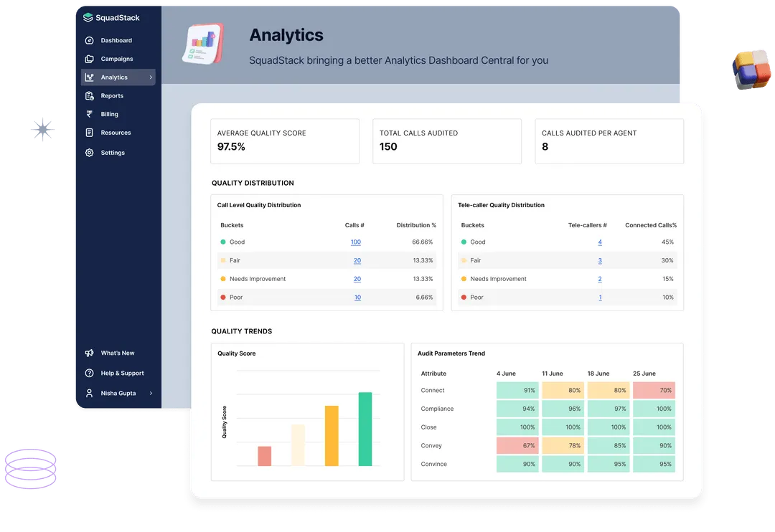Click the 11 June column header
The image size is (775, 532).
pyautogui.click(x=552, y=374)
